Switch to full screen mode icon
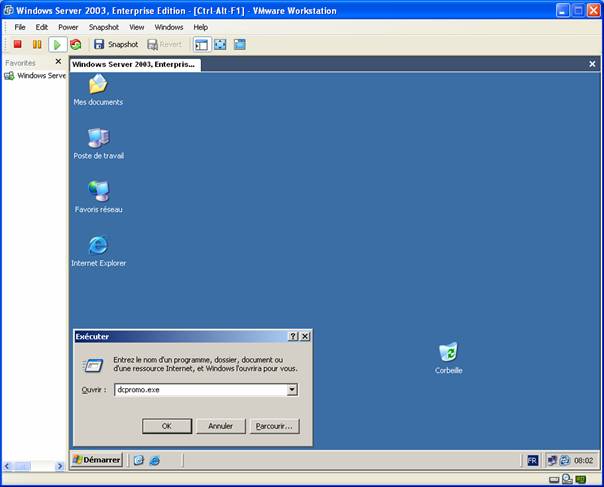This screenshot has width=604, height=487. click(220, 44)
